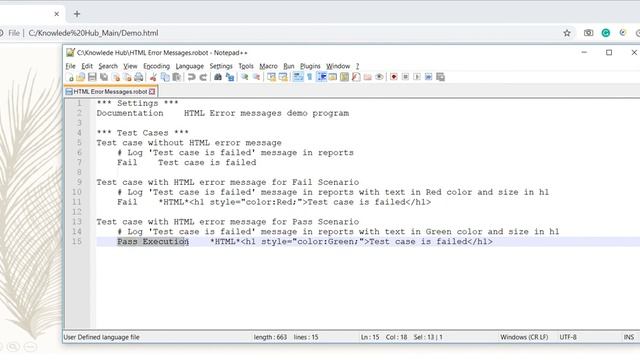This screenshot has width=640, height=360.
Task: Toggle synchronize horizontal scrolling icon
Action: tap(283, 77)
